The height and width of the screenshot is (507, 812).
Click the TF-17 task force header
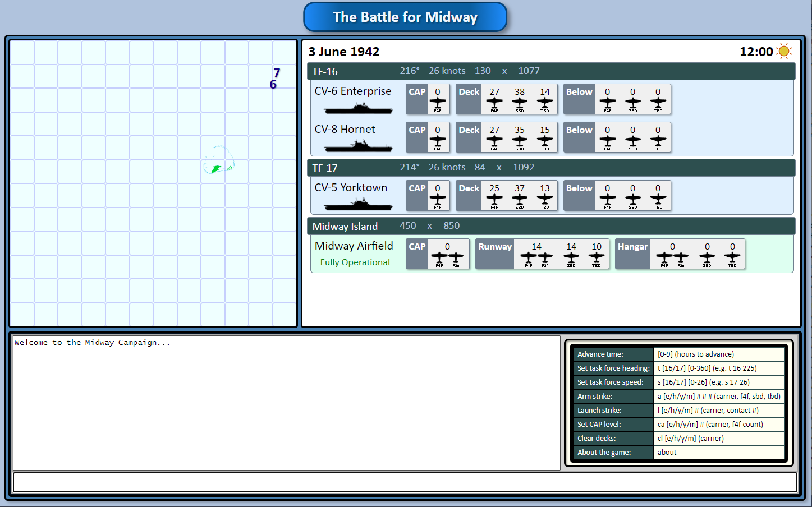[x=551, y=168]
